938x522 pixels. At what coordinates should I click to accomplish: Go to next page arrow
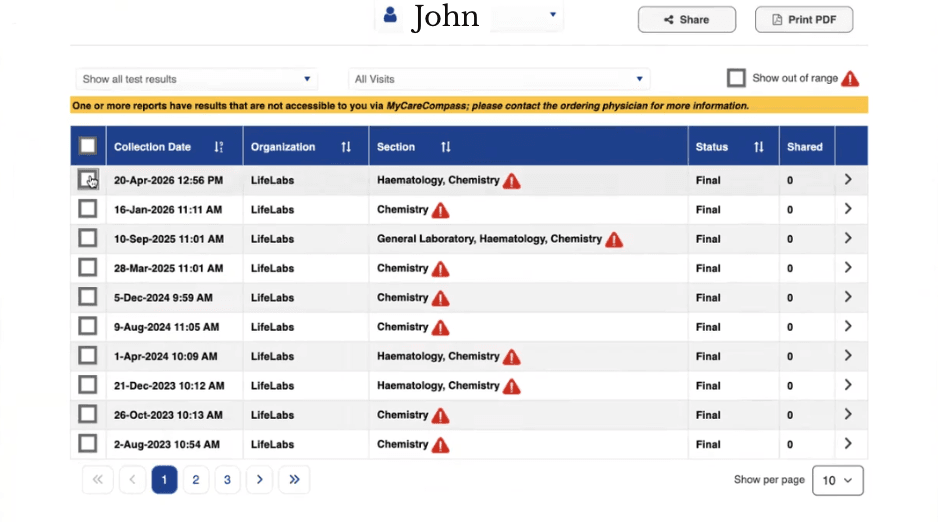(259, 480)
